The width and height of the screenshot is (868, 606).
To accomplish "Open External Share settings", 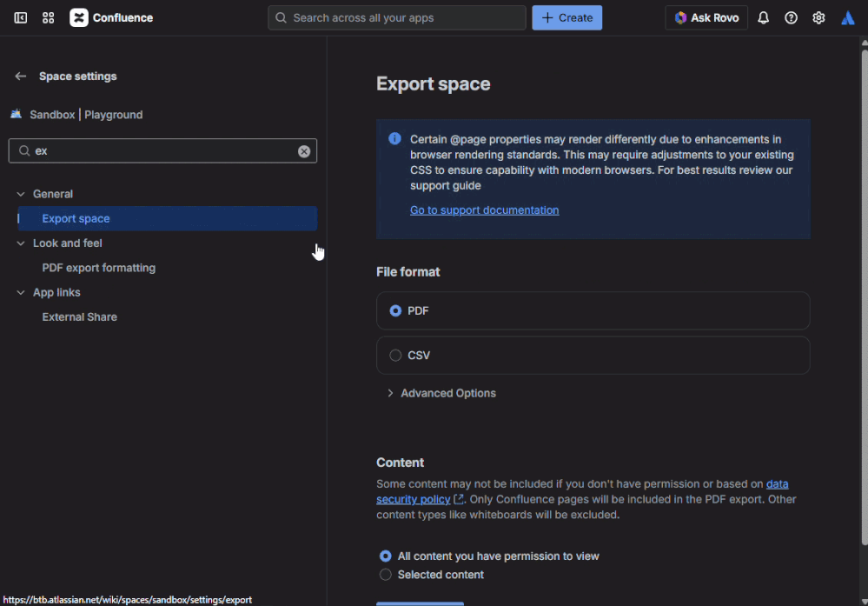I will [79, 316].
